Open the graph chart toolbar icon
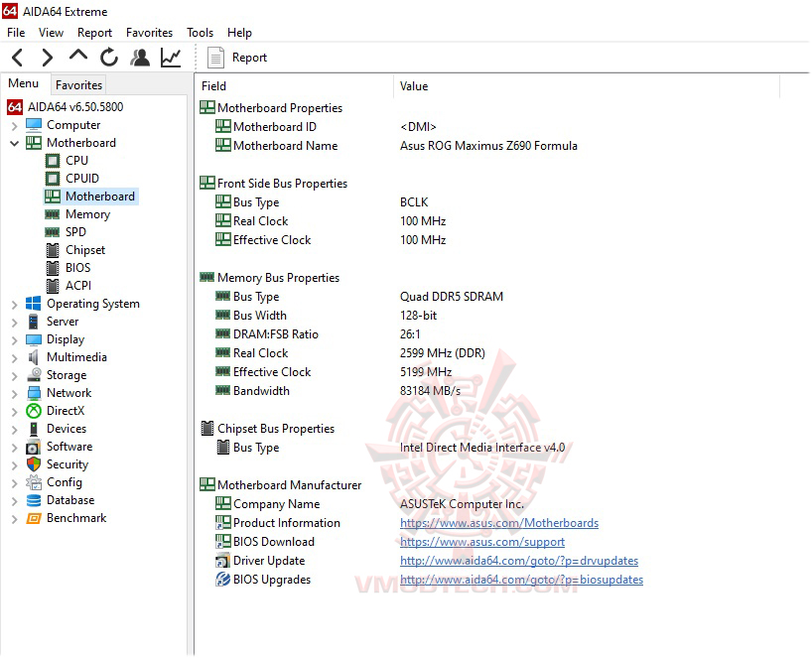 (x=171, y=58)
